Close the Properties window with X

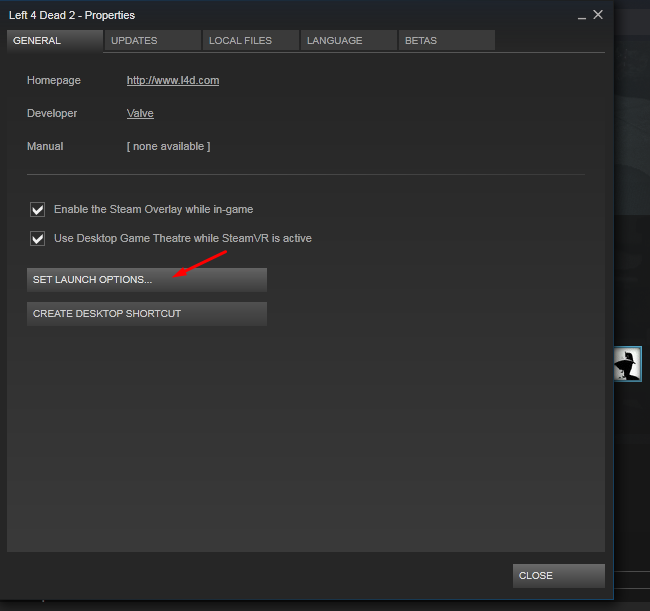click(598, 15)
